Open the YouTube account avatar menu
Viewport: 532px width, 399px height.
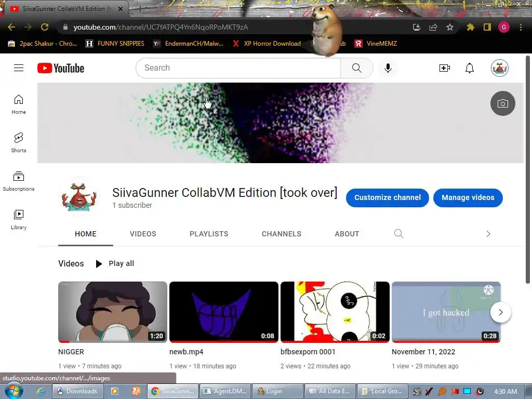[x=499, y=68]
